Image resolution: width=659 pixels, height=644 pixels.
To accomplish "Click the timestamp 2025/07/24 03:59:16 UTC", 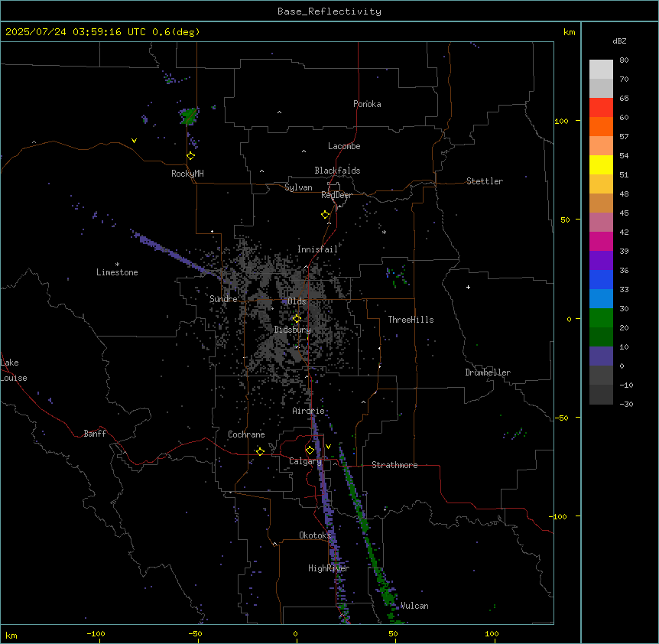I will pyautogui.click(x=75, y=32).
